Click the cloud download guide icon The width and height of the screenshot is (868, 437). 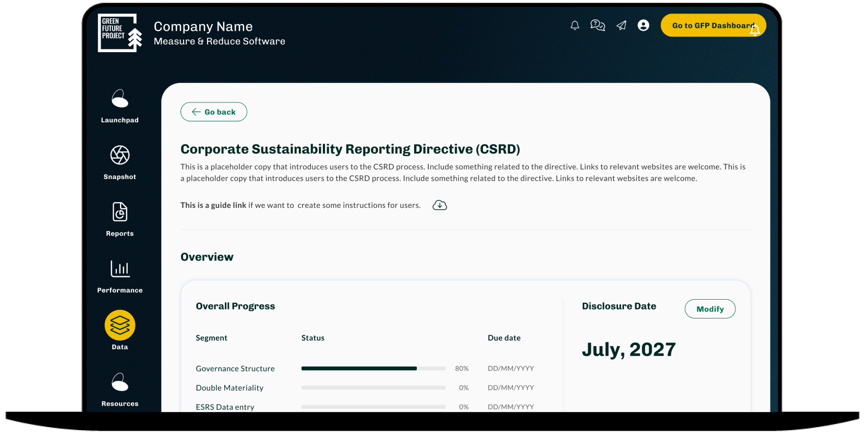pyautogui.click(x=440, y=205)
